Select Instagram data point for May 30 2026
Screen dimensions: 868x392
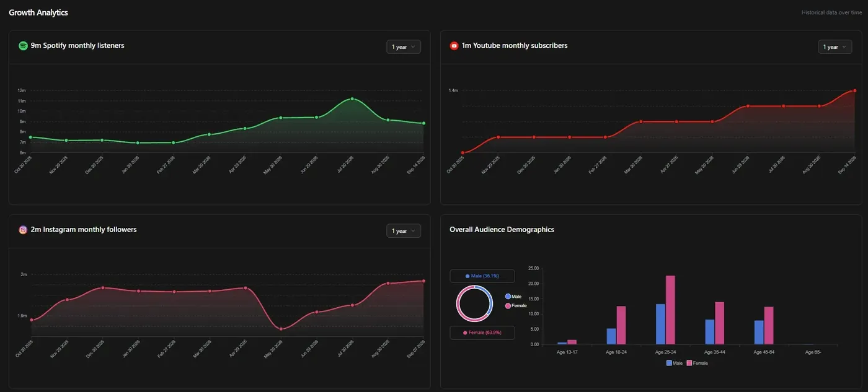pos(281,329)
